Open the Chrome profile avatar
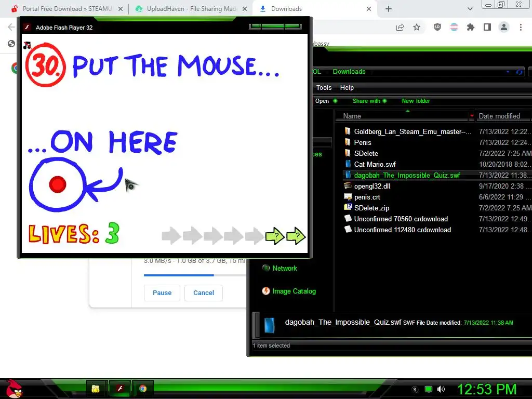 click(504, 27)
